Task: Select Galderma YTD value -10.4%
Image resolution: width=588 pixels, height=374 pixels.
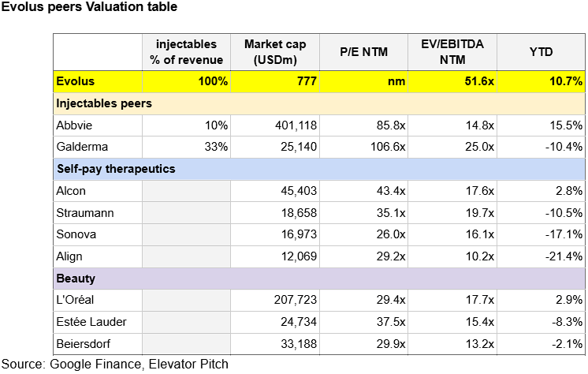Action: coord(564,147)
